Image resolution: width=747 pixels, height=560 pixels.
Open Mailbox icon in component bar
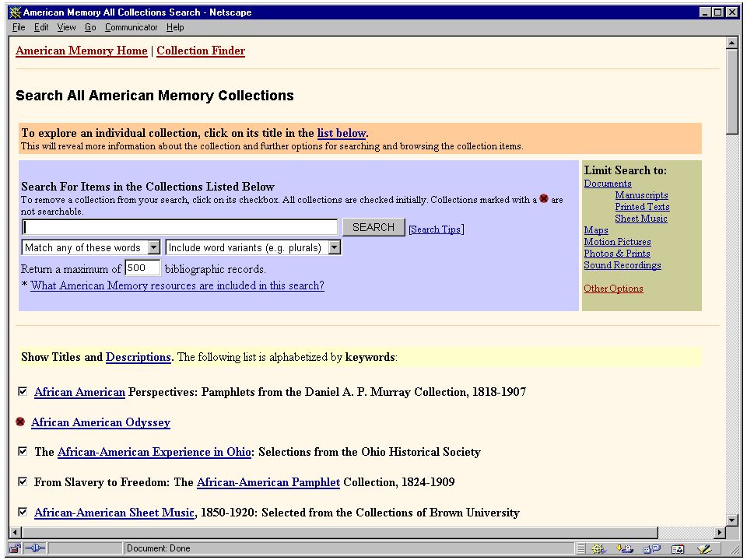(x=625, y=548)
